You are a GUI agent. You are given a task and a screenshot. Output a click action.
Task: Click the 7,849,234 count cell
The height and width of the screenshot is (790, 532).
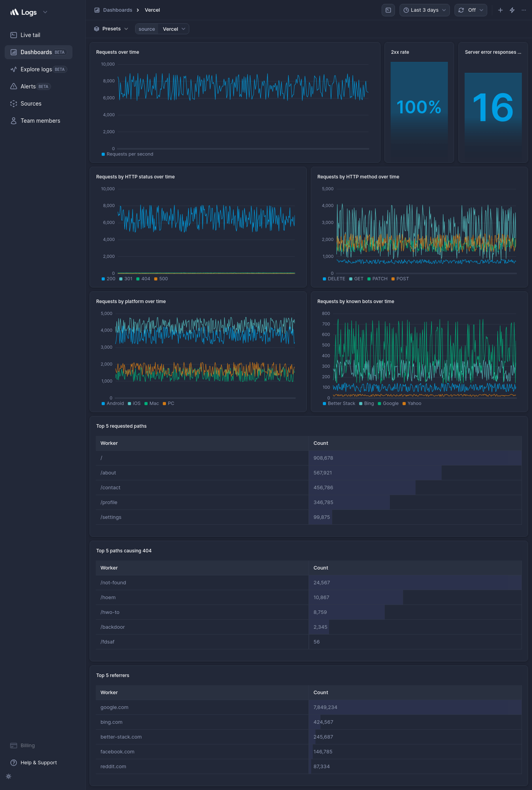click(415, 707)
